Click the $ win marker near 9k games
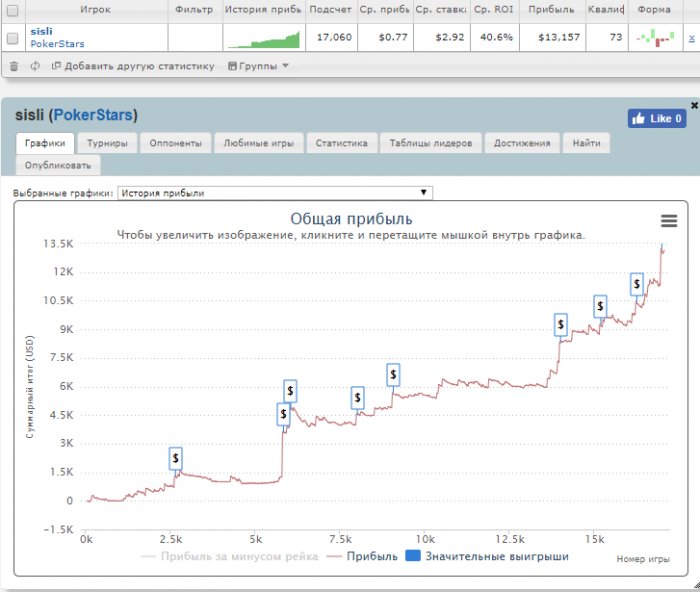 coord(394,374)
